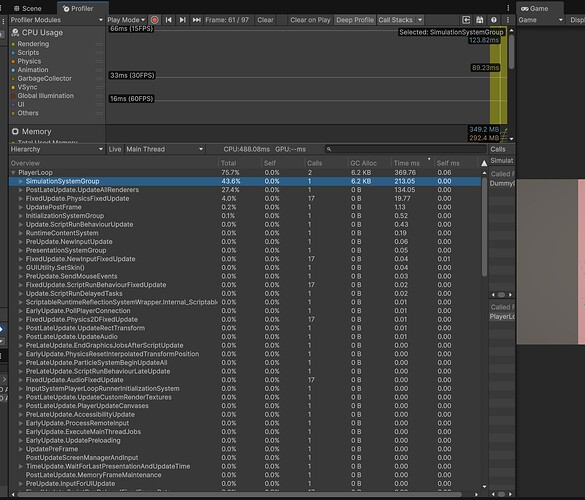
Task: Click the Live button
Action: pyautogui.click(x=115, y=149)
